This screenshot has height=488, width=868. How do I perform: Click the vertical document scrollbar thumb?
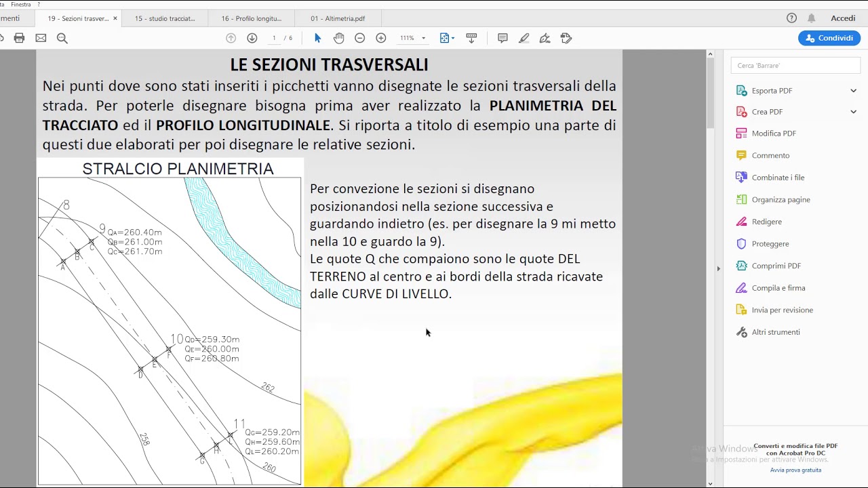coord(710,93)
